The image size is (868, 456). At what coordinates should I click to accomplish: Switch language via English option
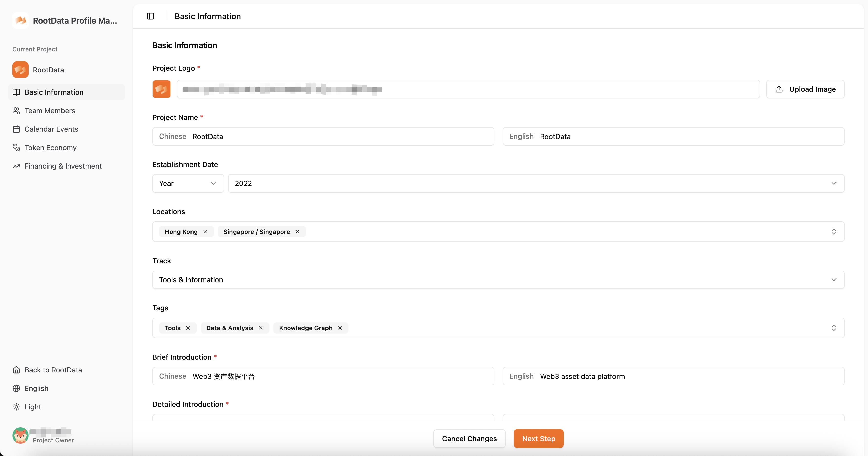(x=36, y=388)
